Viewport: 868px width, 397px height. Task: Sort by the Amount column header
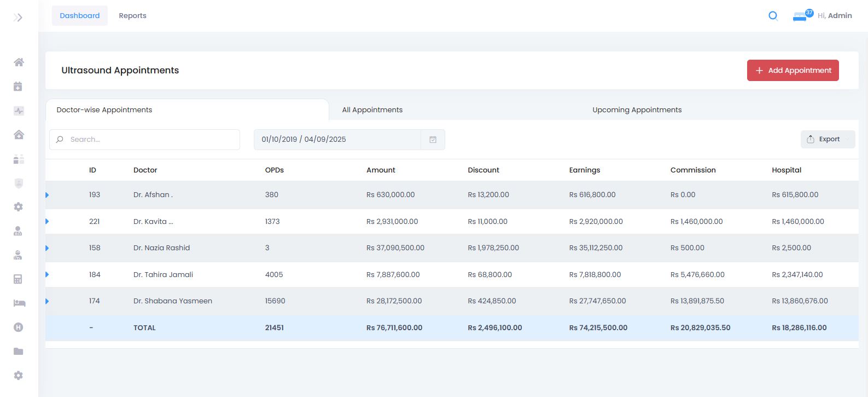coord(381,170)
